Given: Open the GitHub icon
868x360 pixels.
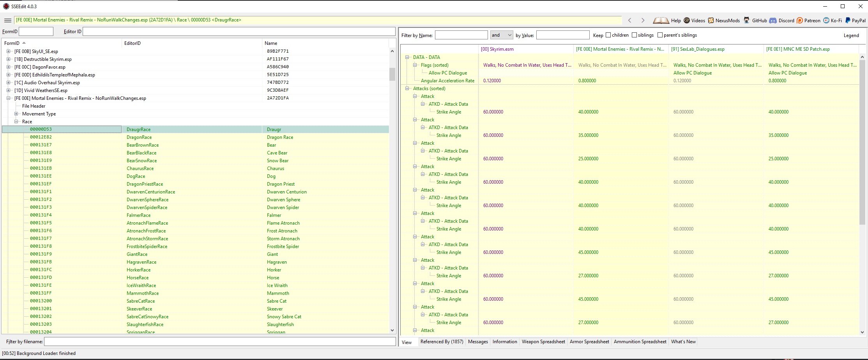Looking at the screenshot, I should [746, 20].
